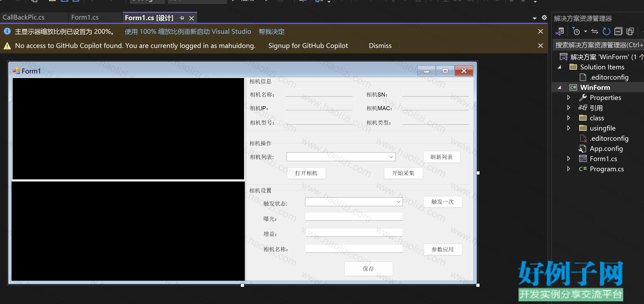Expand the Properties node

[x=568, y=97]
